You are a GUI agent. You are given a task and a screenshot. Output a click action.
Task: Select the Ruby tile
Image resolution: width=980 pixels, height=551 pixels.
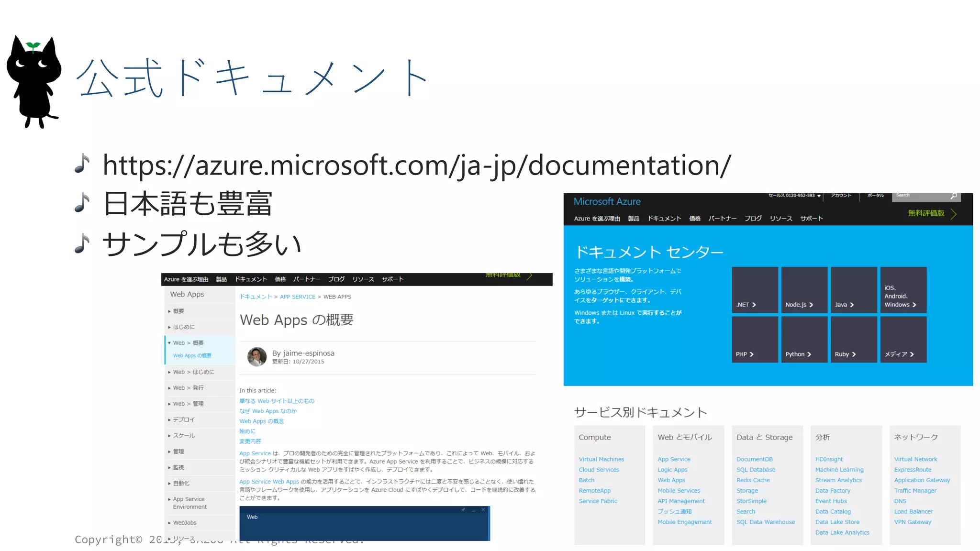(854, 340)
